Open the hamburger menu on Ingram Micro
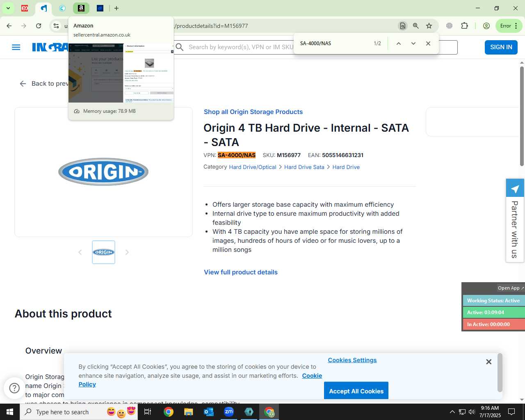This screenshot has width=525, height=420. [16, 47]
